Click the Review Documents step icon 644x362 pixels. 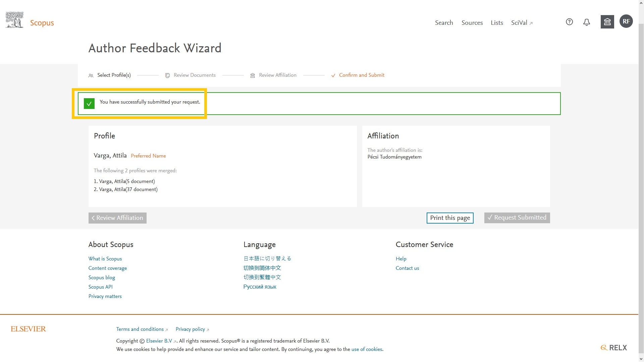(167, 76)
